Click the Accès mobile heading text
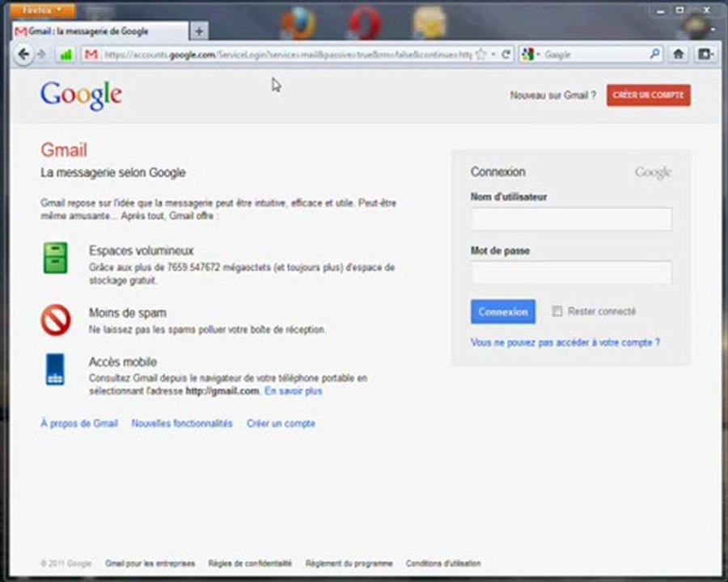The width and height of the screenshot is (728, 582). 123,361
